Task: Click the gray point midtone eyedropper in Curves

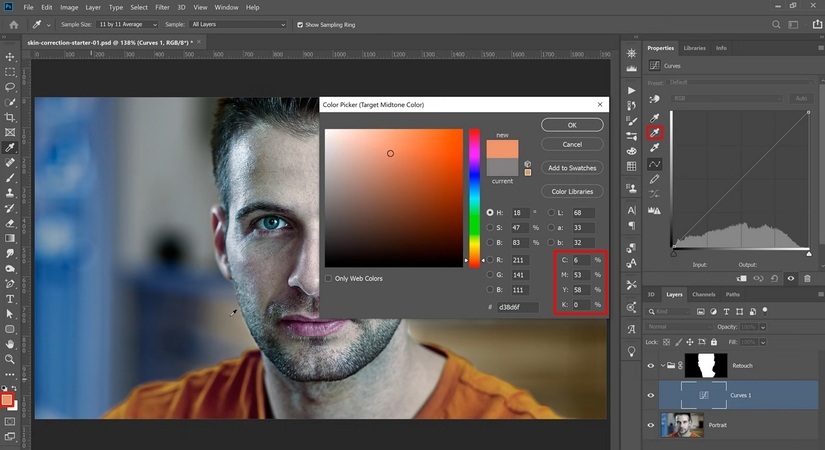Action: tap(656, 131)
